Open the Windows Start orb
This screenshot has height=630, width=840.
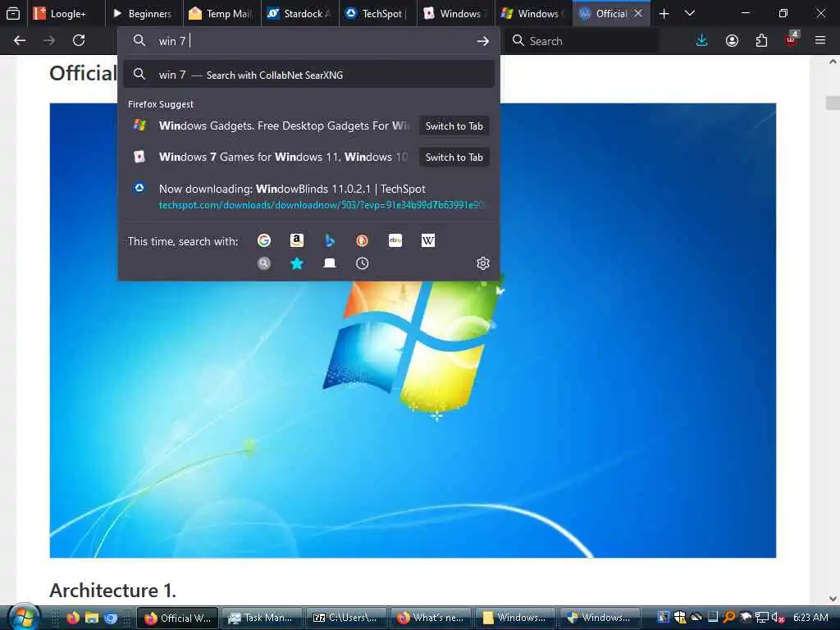click(23, 617)
